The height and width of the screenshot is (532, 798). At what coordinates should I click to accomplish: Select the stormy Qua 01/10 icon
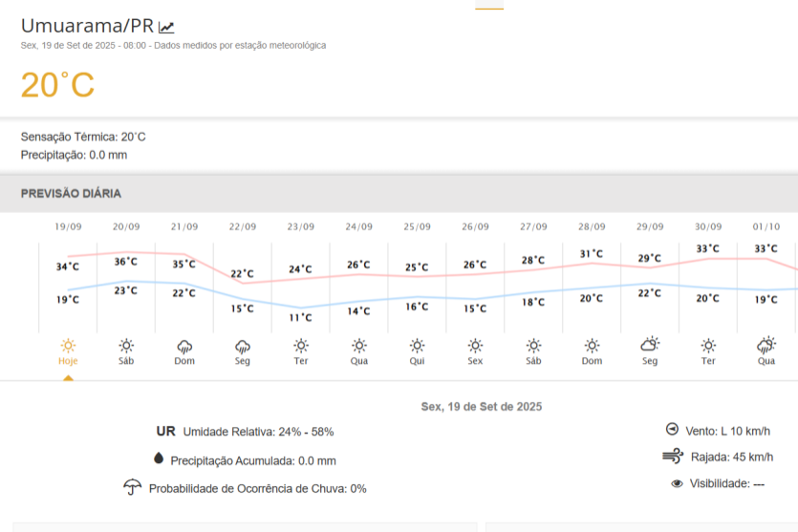tap(766, 345)
